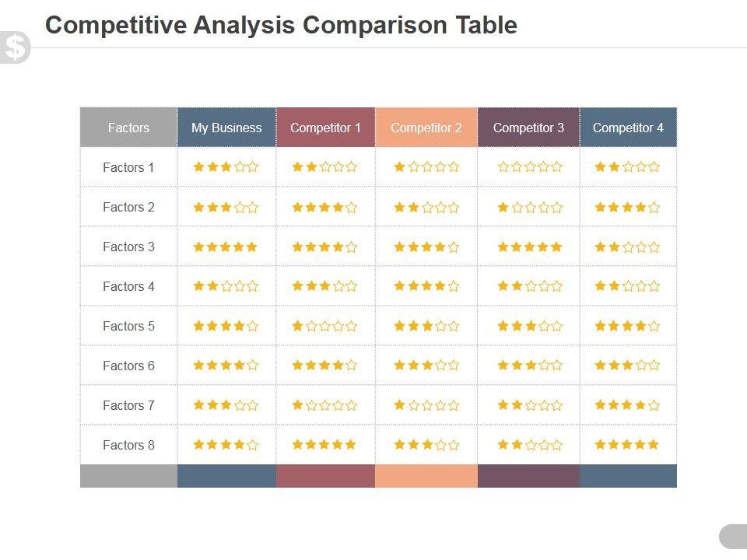Click the slide title text
747x560 pixels.
[x=281, y=25]
